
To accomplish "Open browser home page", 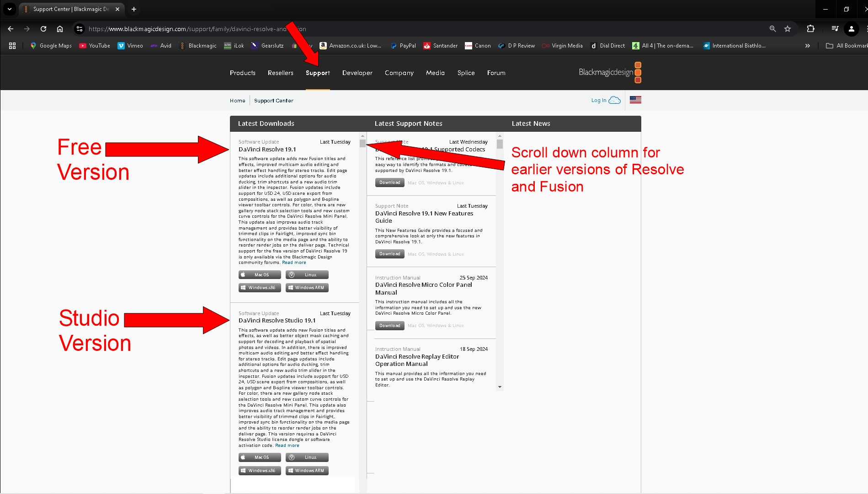I will [x=60, y=29].
